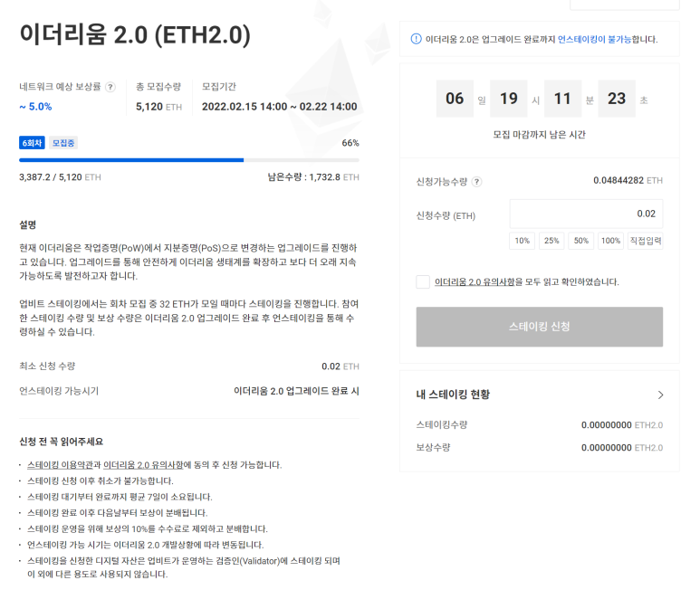The width and height of the screenshot is (700, 609).
Task: Click the 설명 section heading
Action: (x=28, y=224)
